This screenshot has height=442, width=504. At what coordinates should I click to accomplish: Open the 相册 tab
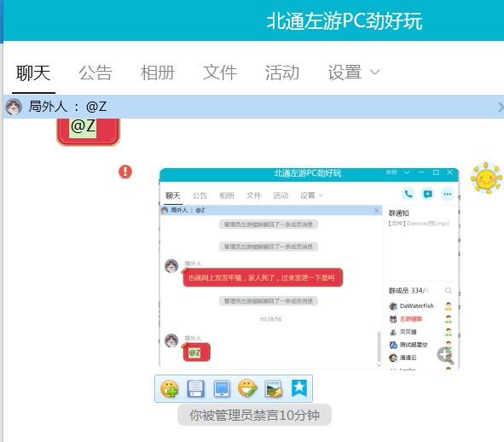pos(158,73)
